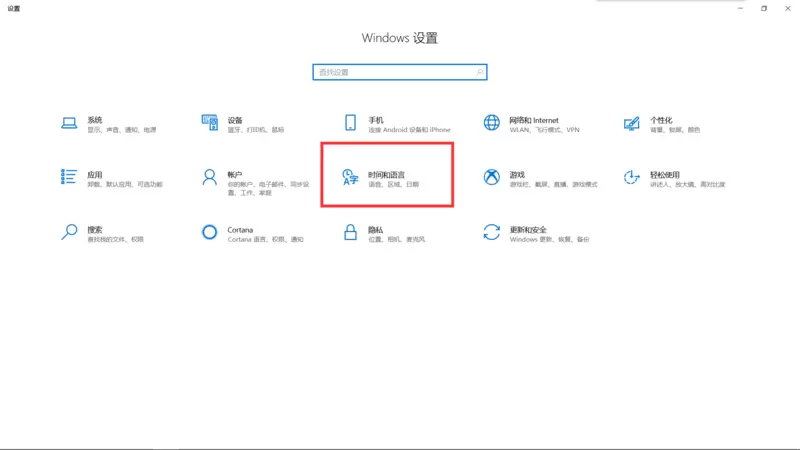Select the 游戏 title text
Screen dimensions: 800x450
(517, 174)
